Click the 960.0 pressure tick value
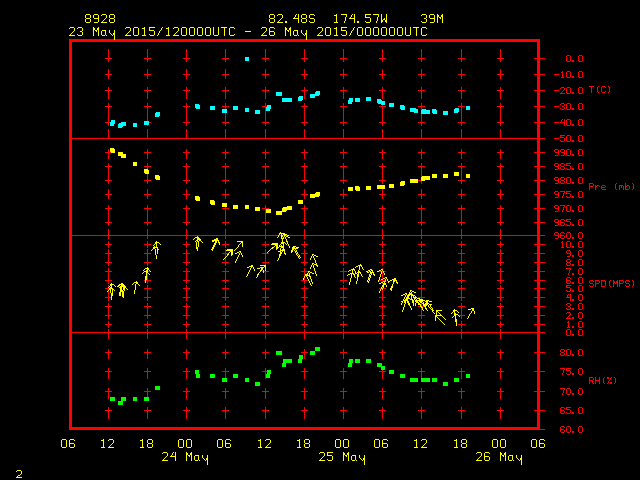This screenshot has height=480, width=640. (569, 236)
